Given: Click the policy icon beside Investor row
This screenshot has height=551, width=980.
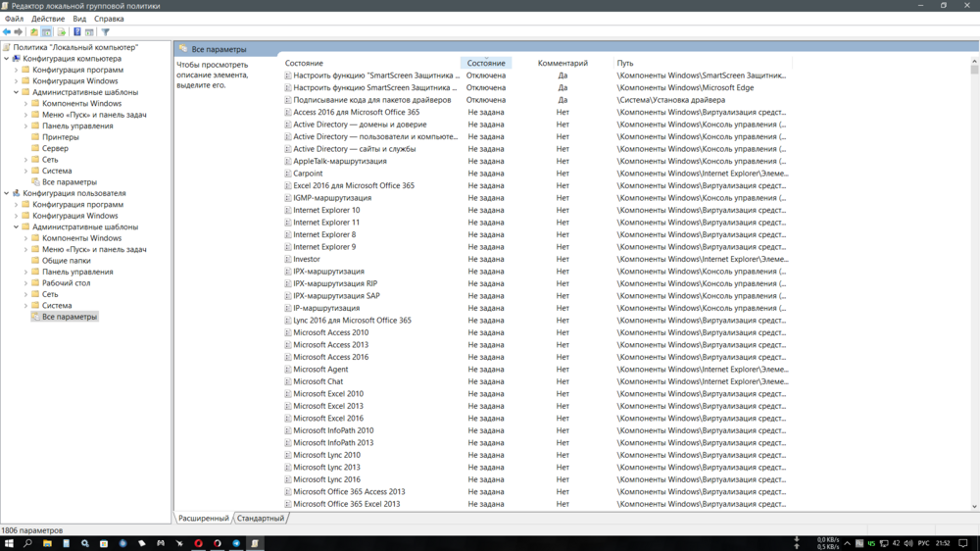Looking at the screenshot, I should (x=288, y=259).
